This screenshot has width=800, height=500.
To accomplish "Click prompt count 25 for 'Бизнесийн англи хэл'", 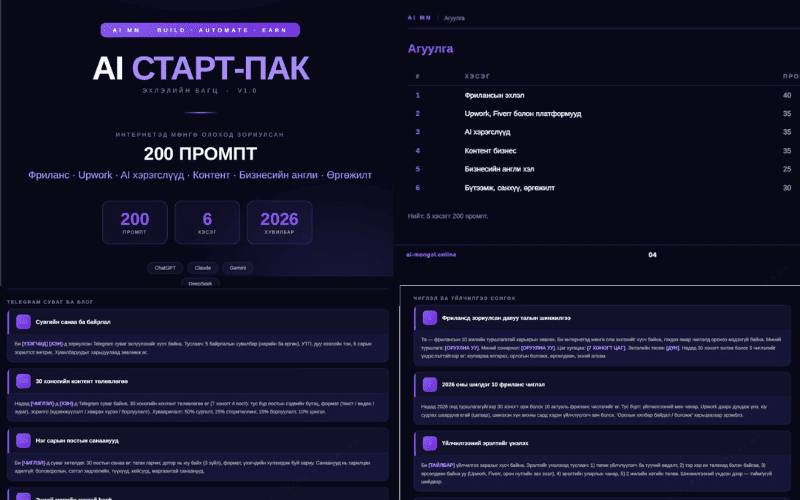I will [787, 169].
